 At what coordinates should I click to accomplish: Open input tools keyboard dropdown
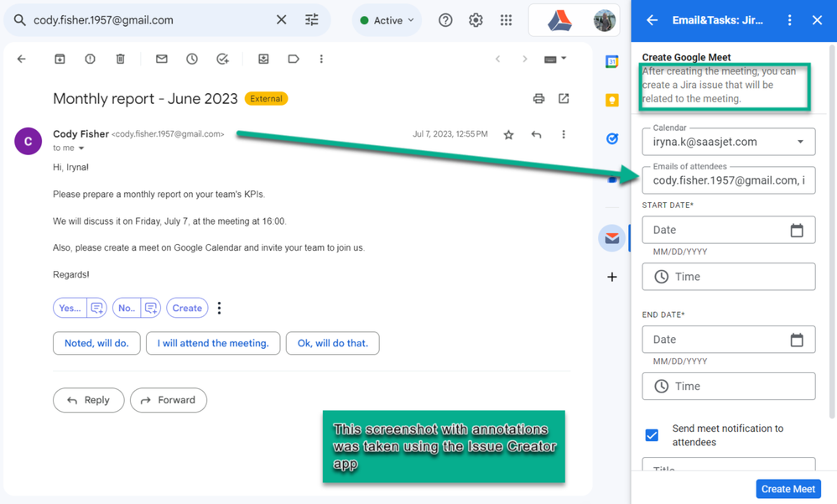coord(555,59)
